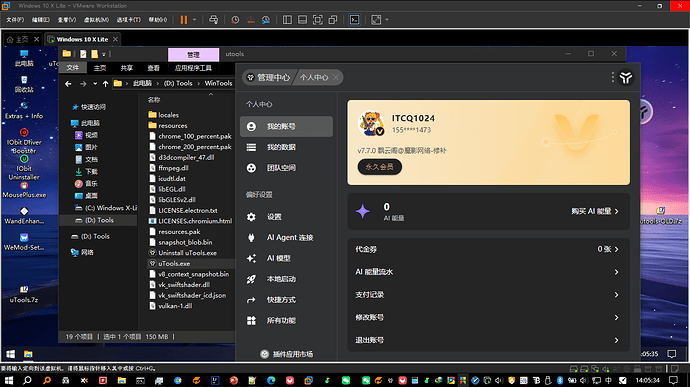Click the uTools logo avatar icon

pos(626,78)
